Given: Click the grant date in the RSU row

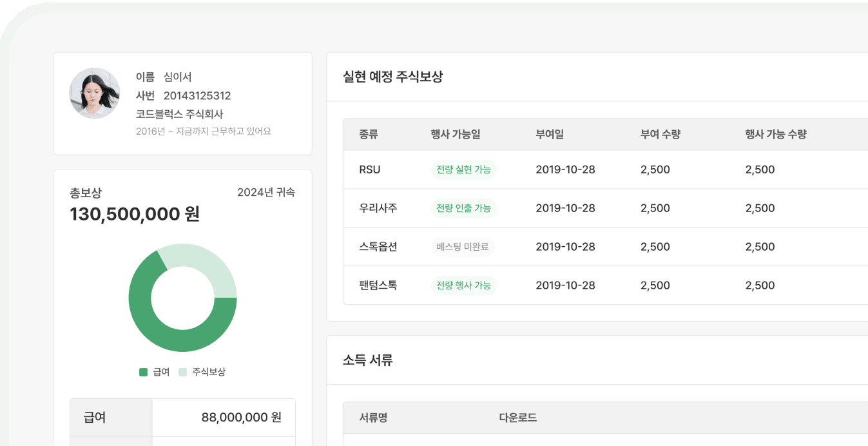Looking at the screenshot, I should click(566, 170).
